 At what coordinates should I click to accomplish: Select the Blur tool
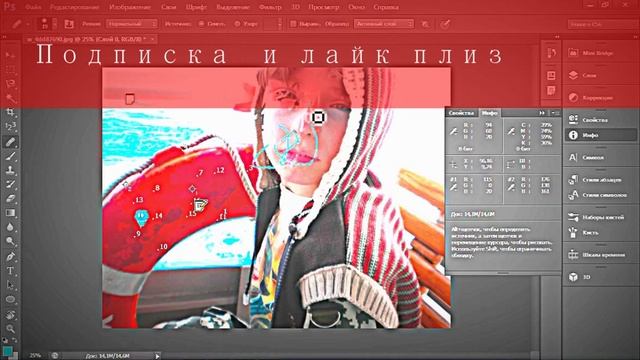click(x=10, y=227)
